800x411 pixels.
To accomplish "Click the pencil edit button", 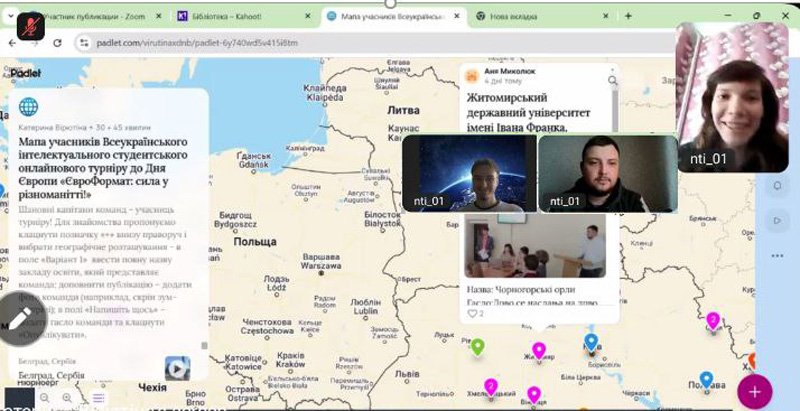I will pos(20,319).
